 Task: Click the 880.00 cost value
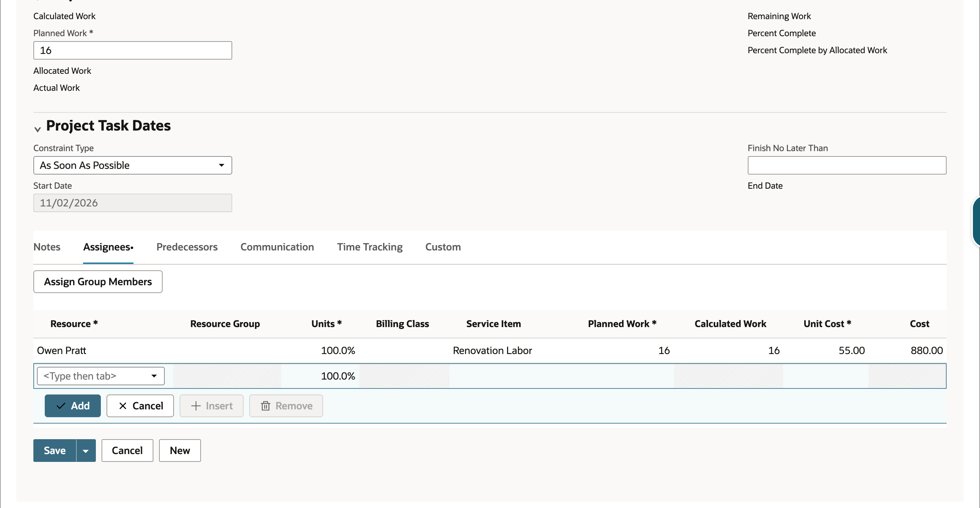point(926,350)
